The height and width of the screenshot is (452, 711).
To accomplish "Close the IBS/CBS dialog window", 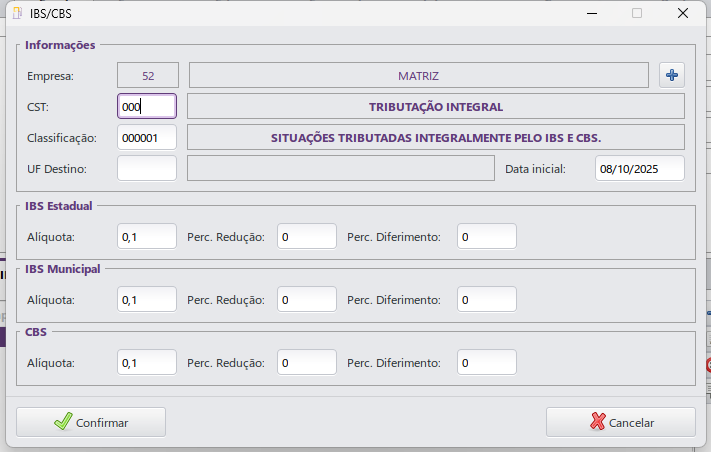I will (683, 14).
